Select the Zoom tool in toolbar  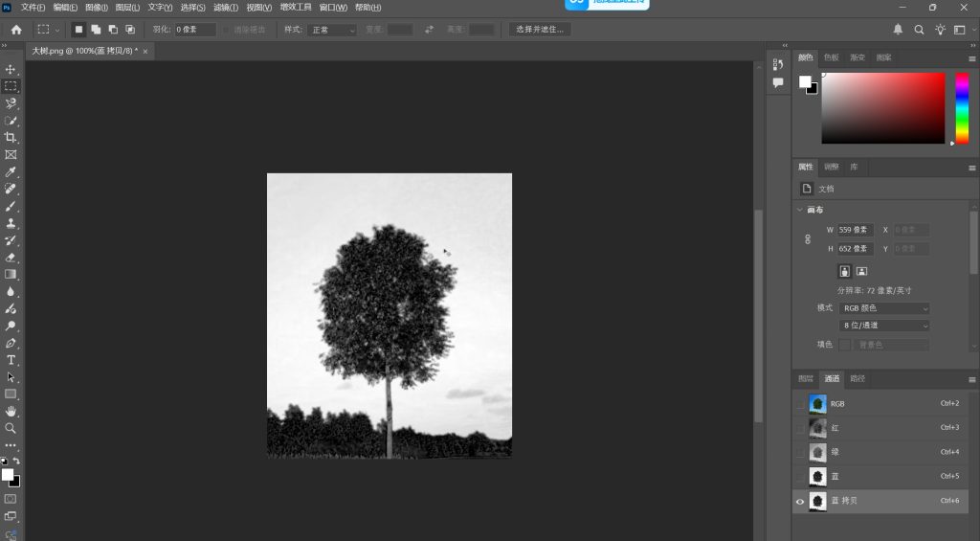11,428
